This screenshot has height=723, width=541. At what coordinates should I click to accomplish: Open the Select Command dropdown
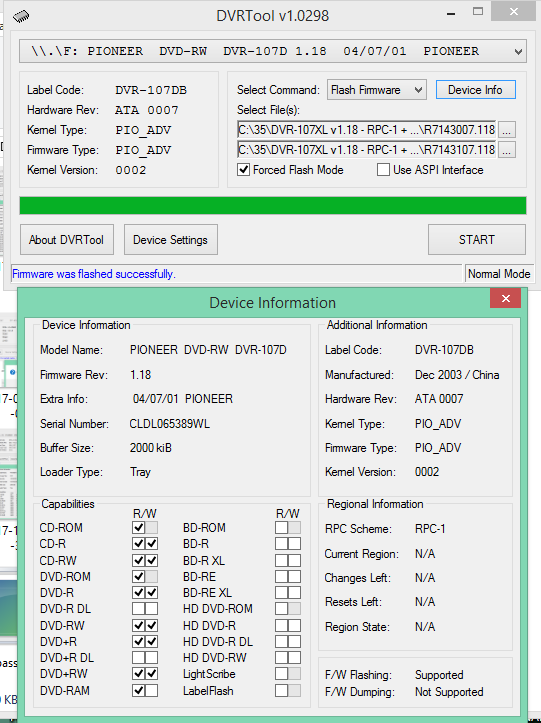[x=377, y=90]
